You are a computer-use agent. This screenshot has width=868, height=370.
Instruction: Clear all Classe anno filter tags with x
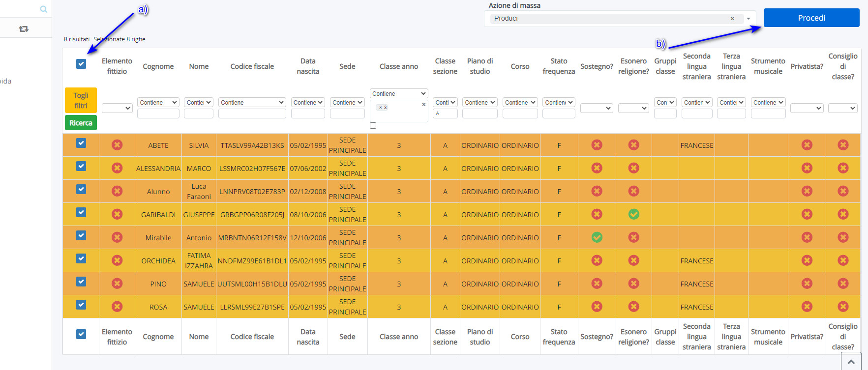[424, 104]
